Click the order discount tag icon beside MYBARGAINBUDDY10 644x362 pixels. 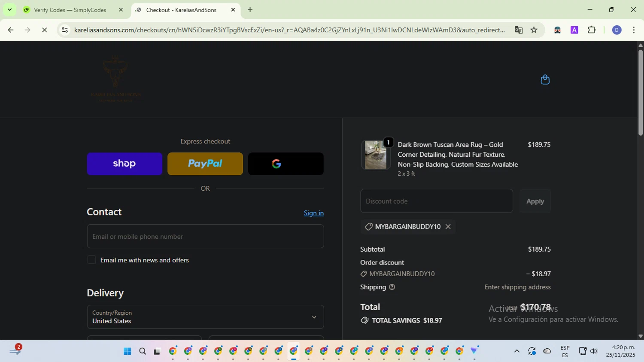click(364, 274)
